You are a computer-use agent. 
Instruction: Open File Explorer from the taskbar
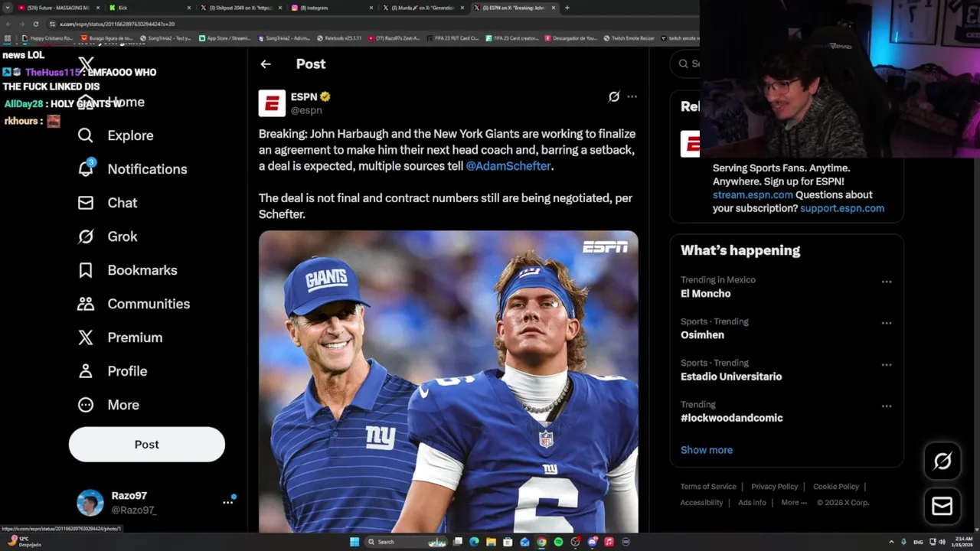coord(491,542)
